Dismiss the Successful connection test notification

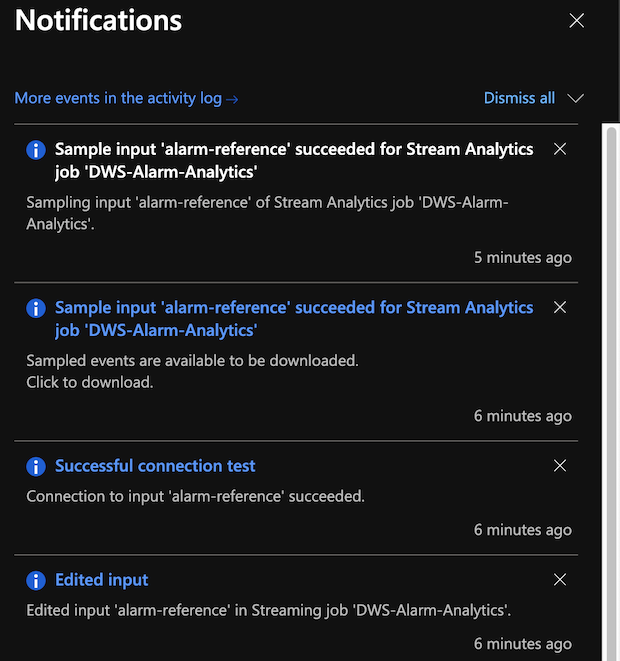tap(560, 465)
